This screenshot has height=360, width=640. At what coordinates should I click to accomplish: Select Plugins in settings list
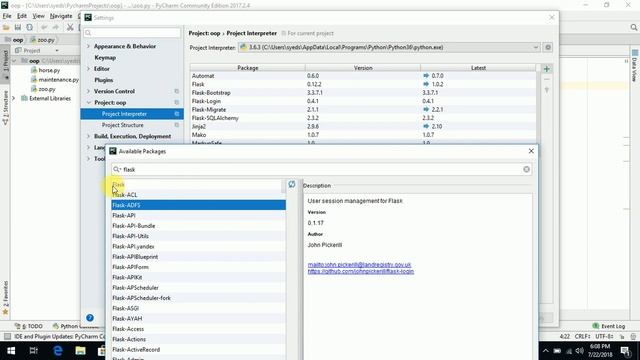(x=104, y=80)
